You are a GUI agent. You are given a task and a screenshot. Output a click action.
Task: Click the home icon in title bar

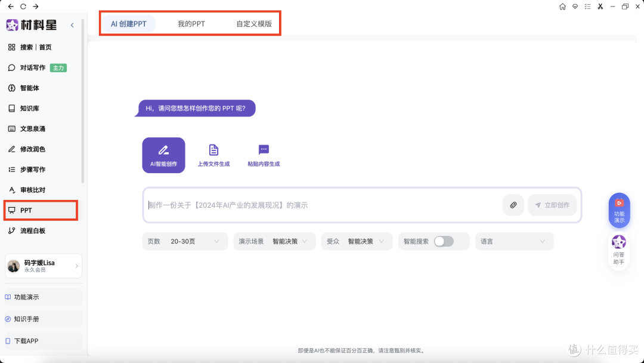(562, 7)
